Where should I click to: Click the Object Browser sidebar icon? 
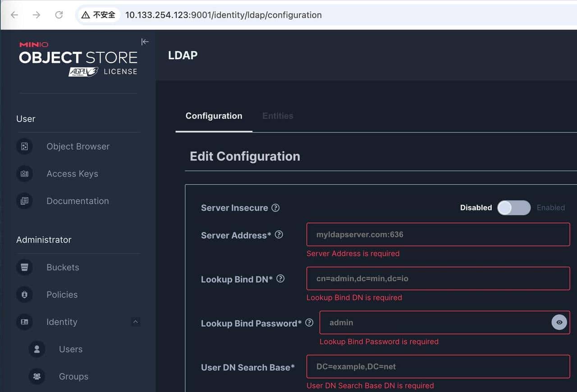(24, 146)
